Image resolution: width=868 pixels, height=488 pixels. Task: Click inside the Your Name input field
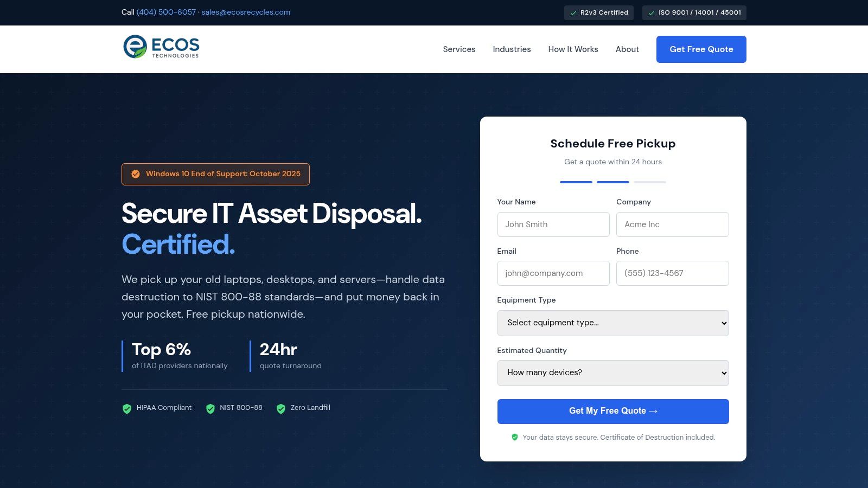(x=553, y=224)
